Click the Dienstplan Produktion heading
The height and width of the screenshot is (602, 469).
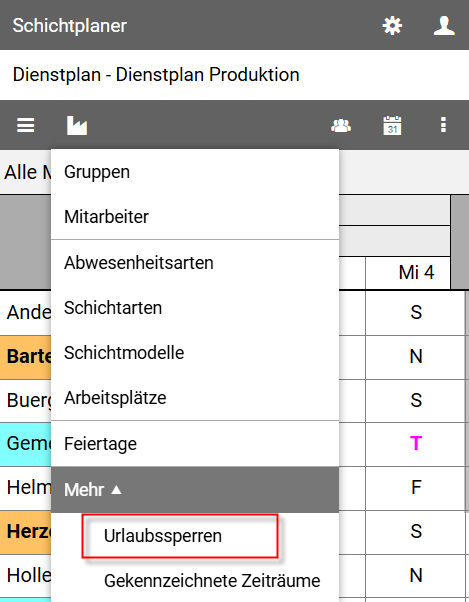tap(156, 74)
